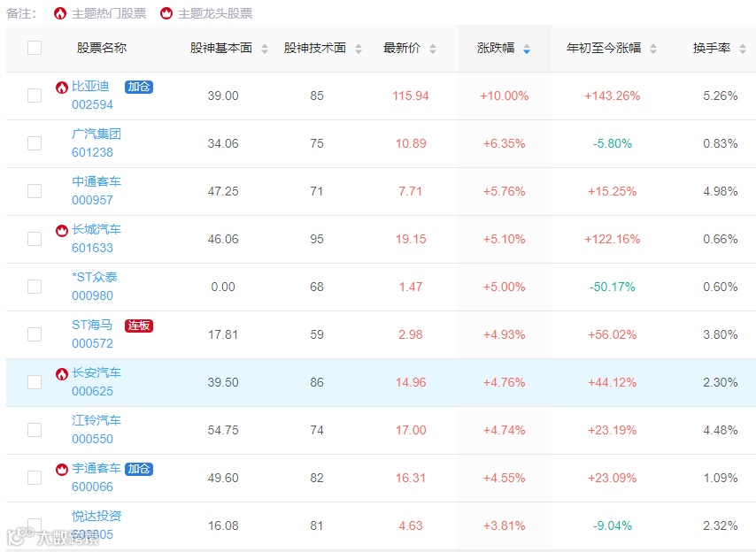
Task: Click the 主题热门股票 legend icon
Action: [x=60, y=13]
